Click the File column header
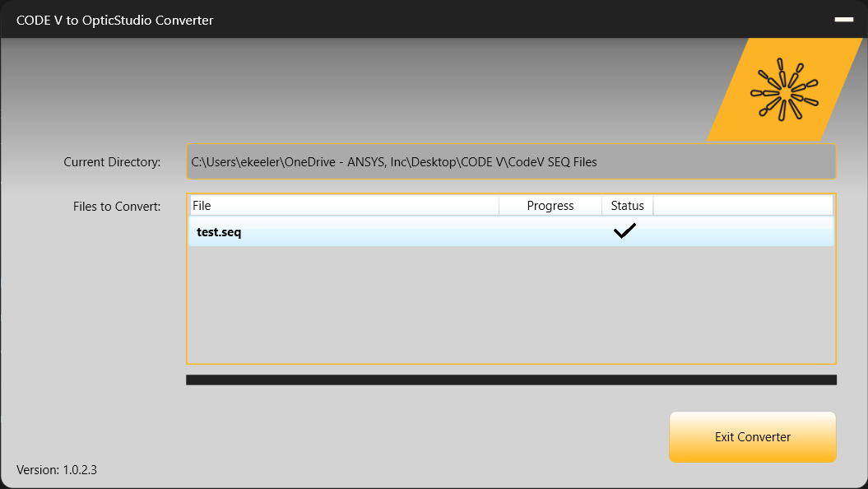The height and width of the screenshot is (489, 868). point(329,205)
